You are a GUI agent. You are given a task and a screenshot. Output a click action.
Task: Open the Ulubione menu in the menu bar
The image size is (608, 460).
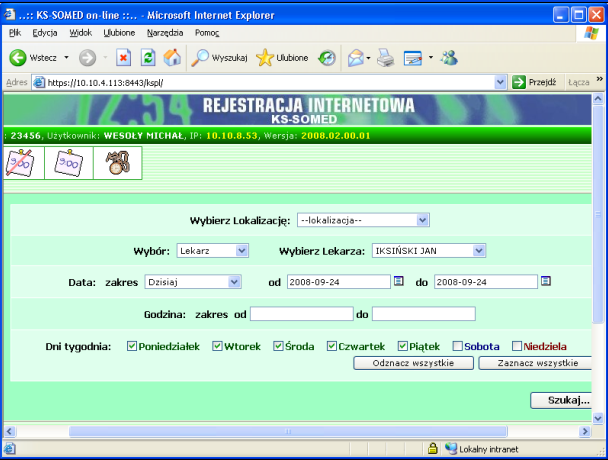119,33
